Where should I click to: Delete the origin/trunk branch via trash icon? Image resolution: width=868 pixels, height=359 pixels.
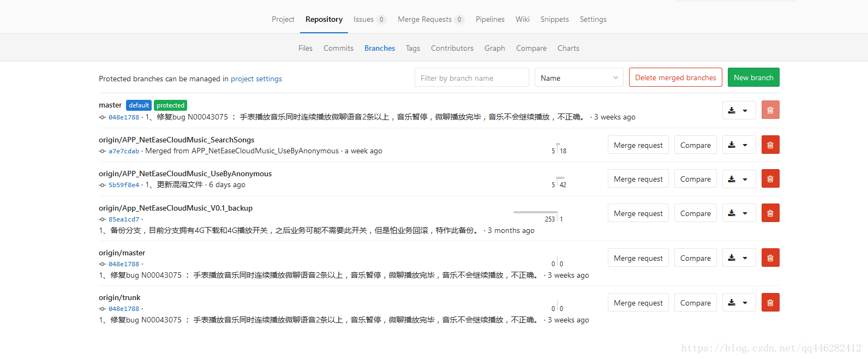770,303
